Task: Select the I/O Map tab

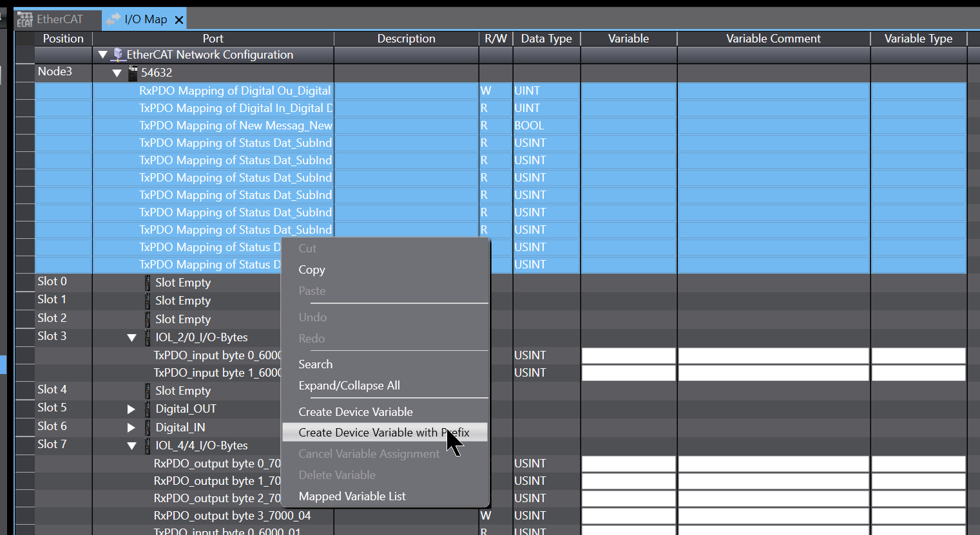Action: (x=146, y=20)
